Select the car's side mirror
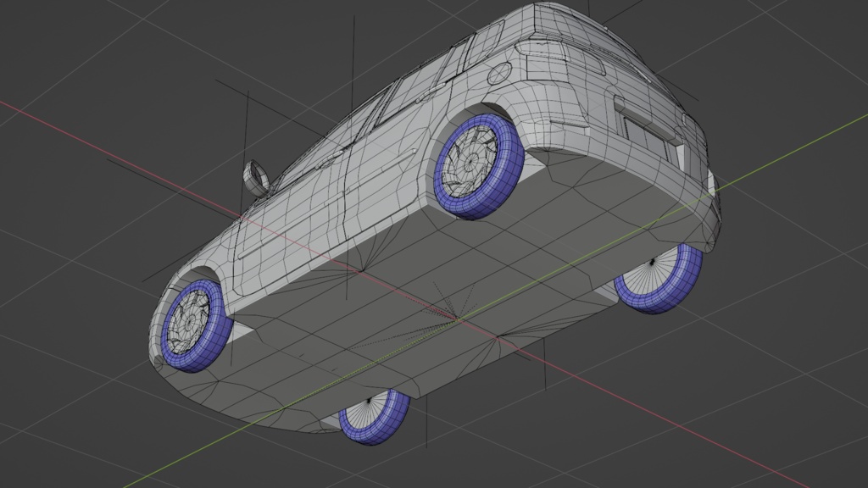The width and height of the screenshot is (868, 488). point(256,178)
